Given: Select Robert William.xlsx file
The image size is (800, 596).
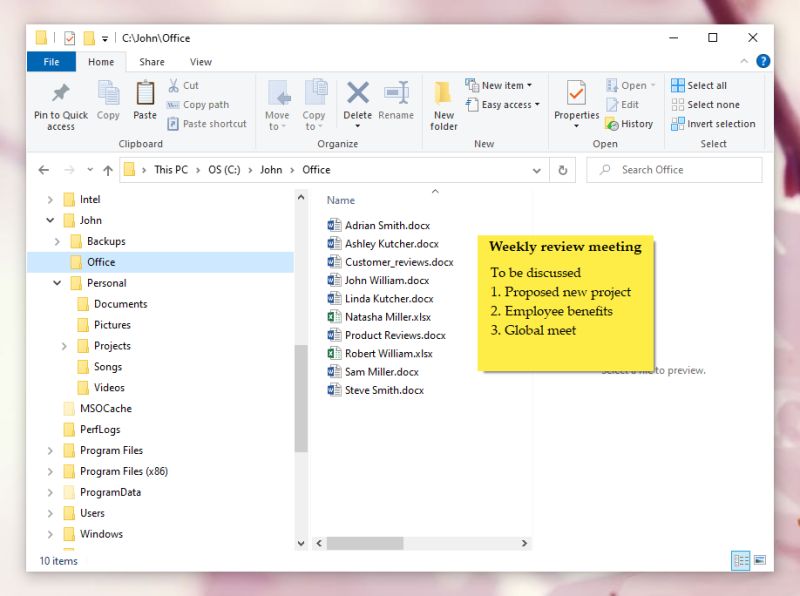Looking at the screenshot, I should pos(380,354).
